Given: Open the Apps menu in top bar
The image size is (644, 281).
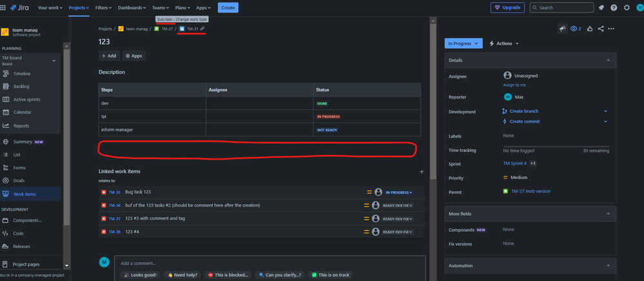Looking at the screenshot, I should [203, 7].
